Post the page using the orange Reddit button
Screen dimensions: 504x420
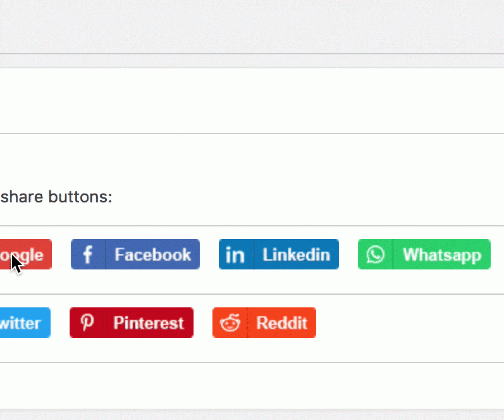pos(282,323)
